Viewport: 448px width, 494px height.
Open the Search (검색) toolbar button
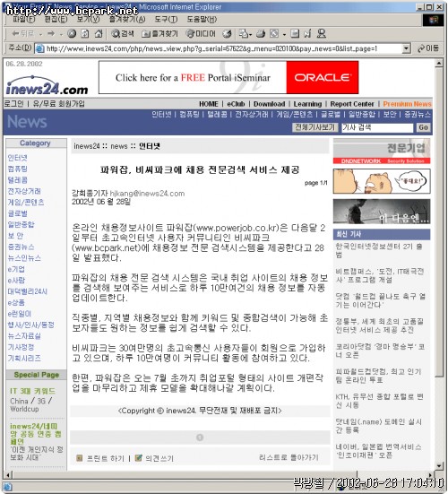(x=123, y=33)
